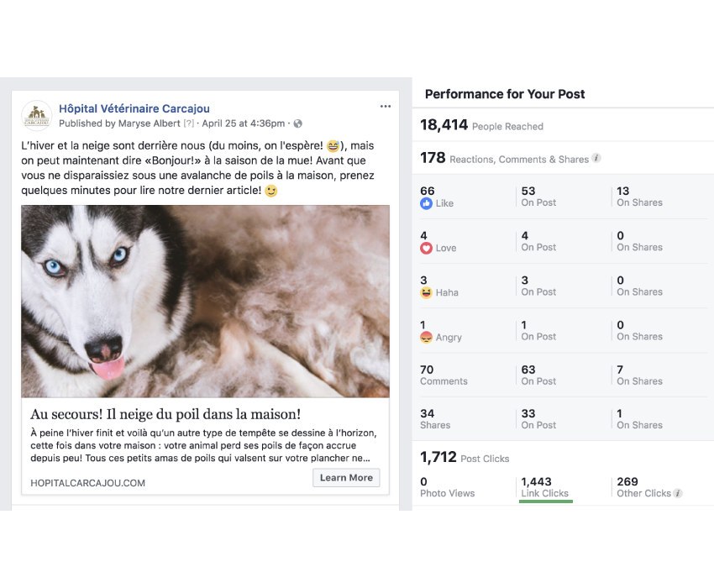The image size is (714, 588).
Task: Click info icon beside Reactions, Comments & Shares
Action: click(x=596, y=158)
